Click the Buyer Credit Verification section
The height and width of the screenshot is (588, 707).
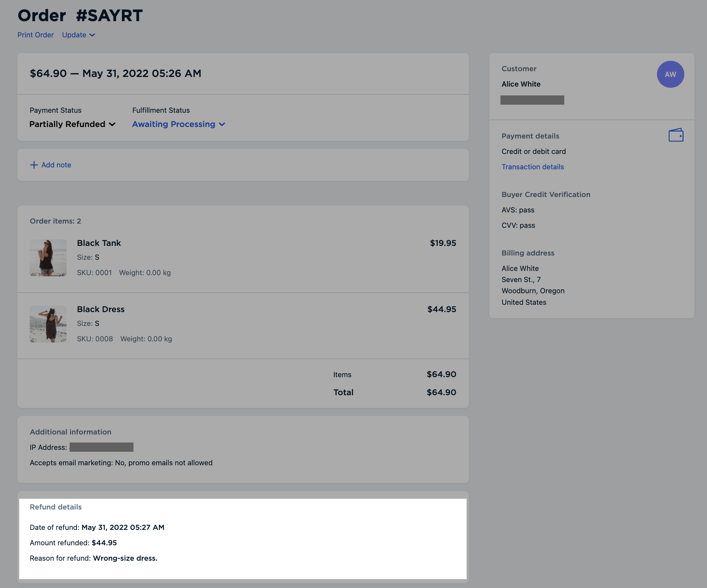[546, 194]
